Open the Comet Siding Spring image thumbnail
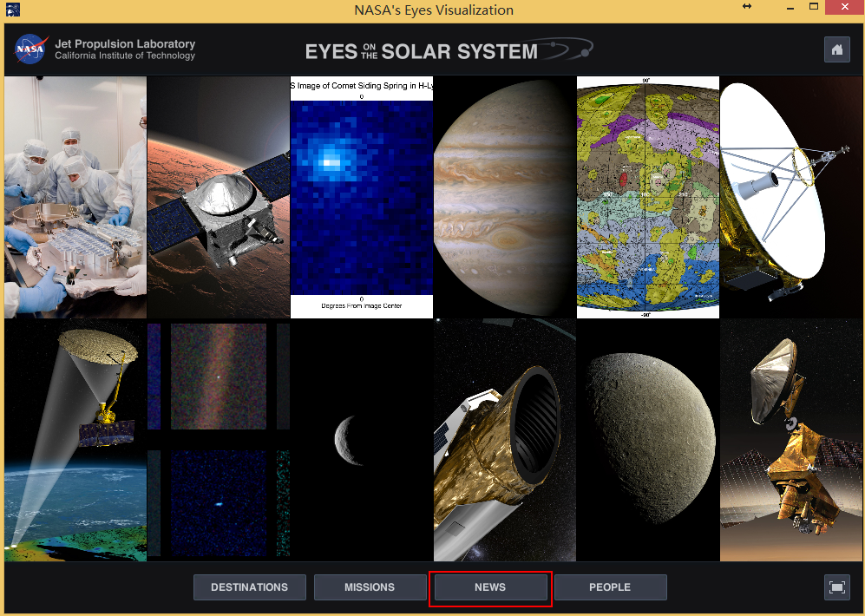 click(x=361, y=197)
